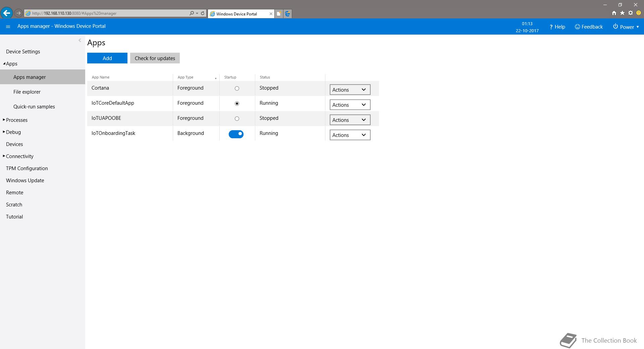Open Windows Update page
The height and width of the screenshot is (349, 644).
(25, 180)
